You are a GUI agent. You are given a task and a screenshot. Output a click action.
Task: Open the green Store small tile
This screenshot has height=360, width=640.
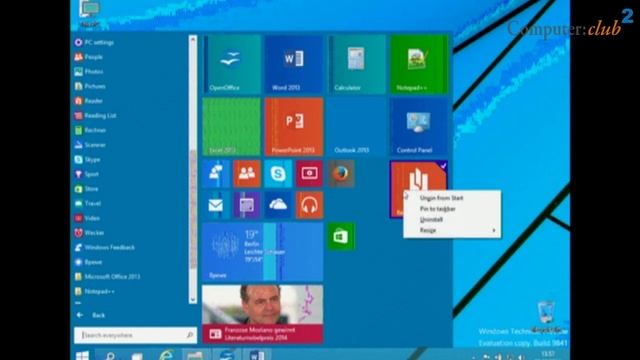(x=341, y=236)
